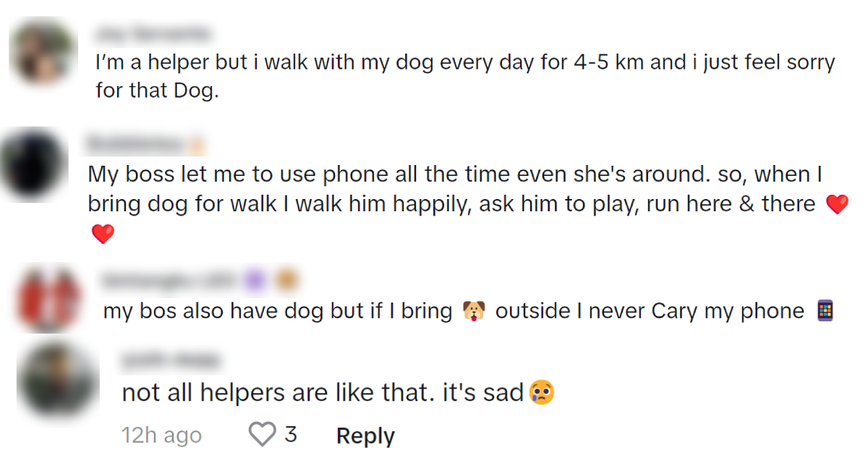This screenshot has height=461, width=868.
Task: Click the dog face emoji in the comment
Action: pyautogui.click(x=472, y=311)
